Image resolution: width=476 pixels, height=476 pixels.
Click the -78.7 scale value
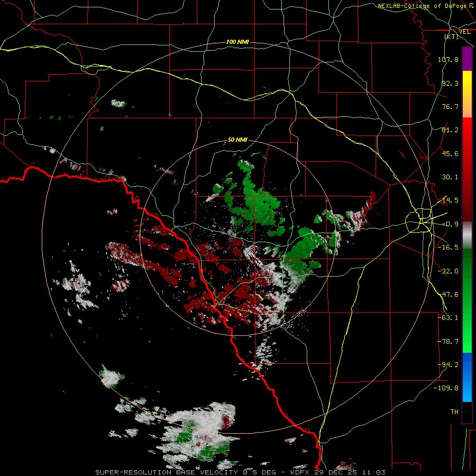pos(448,342)
